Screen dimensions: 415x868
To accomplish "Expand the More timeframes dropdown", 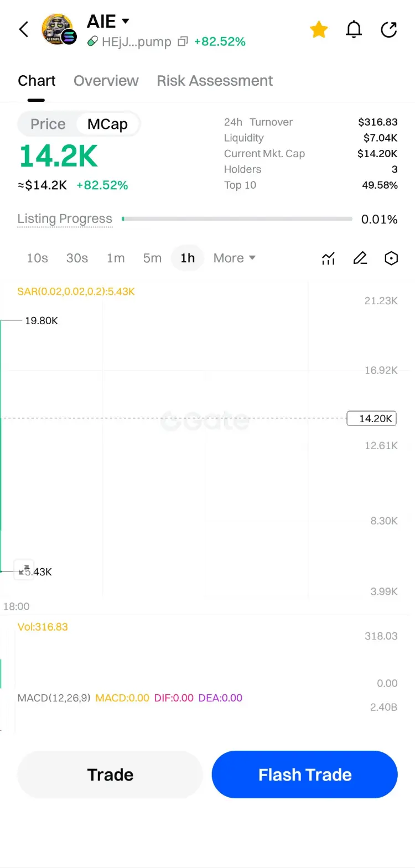I will (235, 258).
